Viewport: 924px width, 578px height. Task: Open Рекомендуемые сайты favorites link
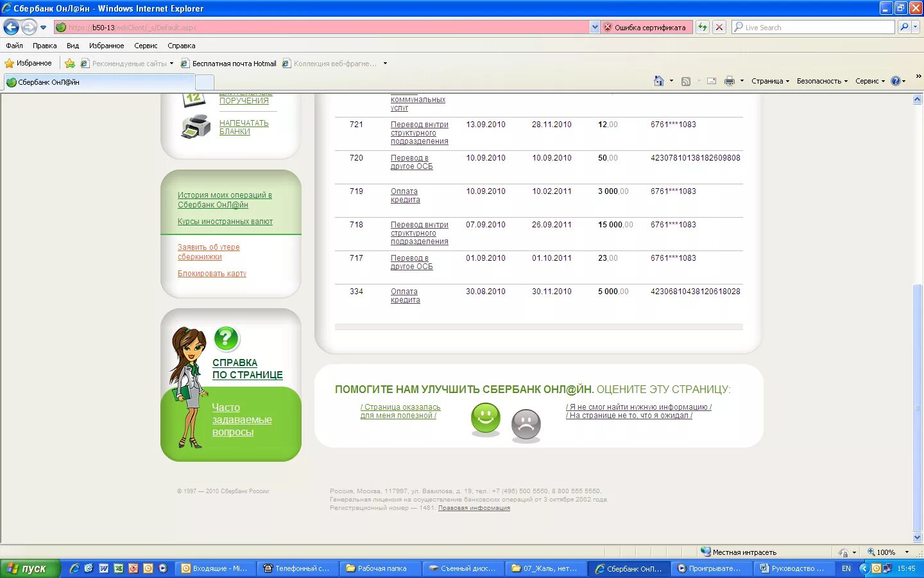[x=126, y=64]
